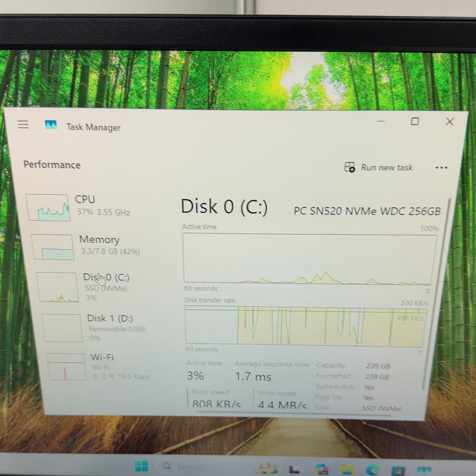476x476 pixels.
Task: Click the Task Manager app icon in title bar
Action: [51, 125]
